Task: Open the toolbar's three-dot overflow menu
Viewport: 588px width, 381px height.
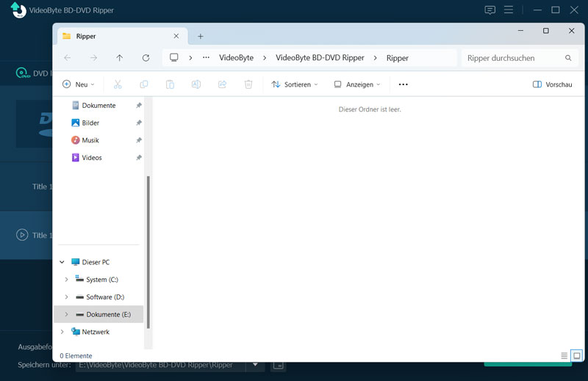Action: click(403, 84)
